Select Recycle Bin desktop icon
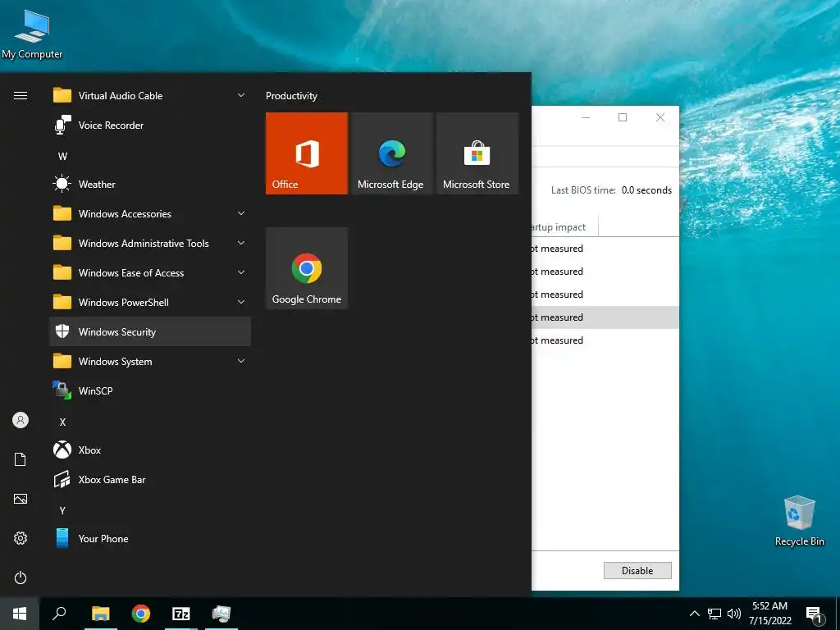This screenshot has width=840, height=630. click(799, 521)
